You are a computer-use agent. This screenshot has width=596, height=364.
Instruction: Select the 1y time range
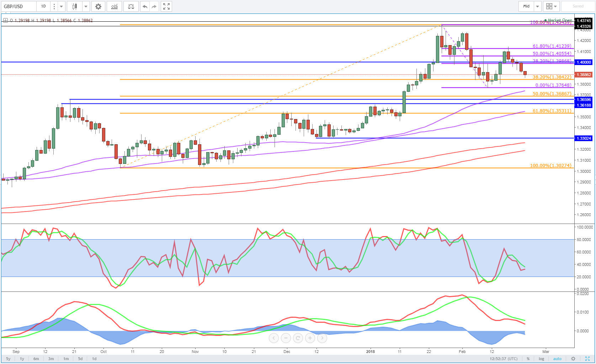coord(22,359)
